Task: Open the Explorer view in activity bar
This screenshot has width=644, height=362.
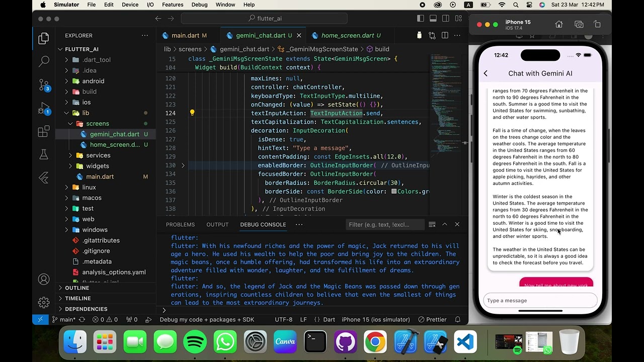Action: 44,38
